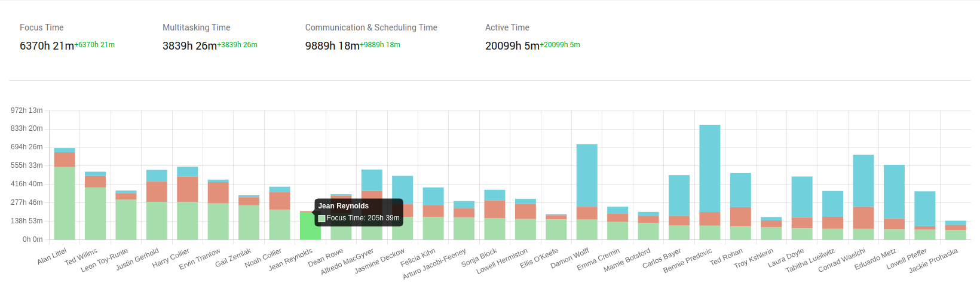Select Jean Reynolds' highlighted green bar
The image size is (980, 292).
tap(310, 226)
